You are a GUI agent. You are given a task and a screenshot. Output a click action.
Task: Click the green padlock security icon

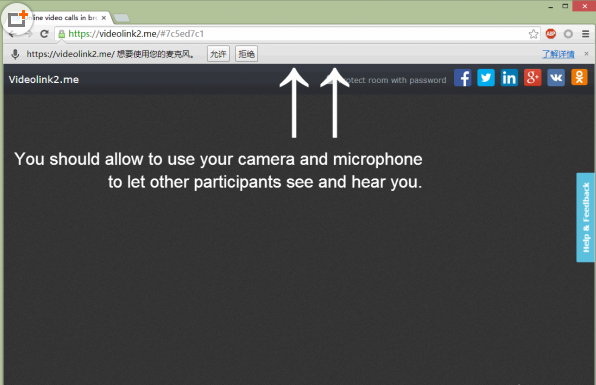(x=62, y=34)
